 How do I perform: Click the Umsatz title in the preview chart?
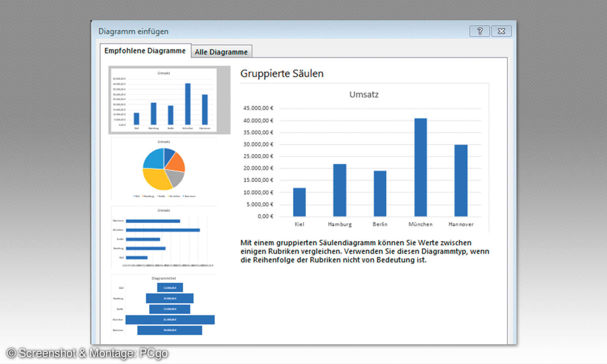tap(363, 95)
